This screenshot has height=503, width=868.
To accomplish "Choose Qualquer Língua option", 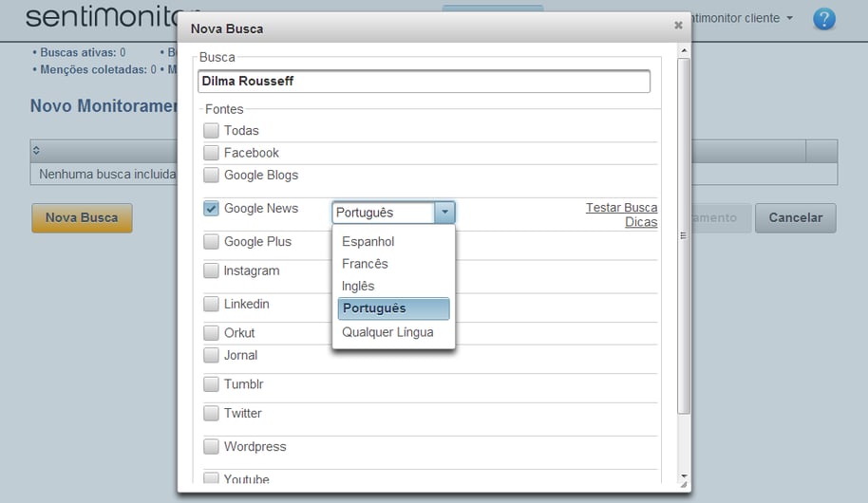I will pyautogui.click(x=393, y=332).
